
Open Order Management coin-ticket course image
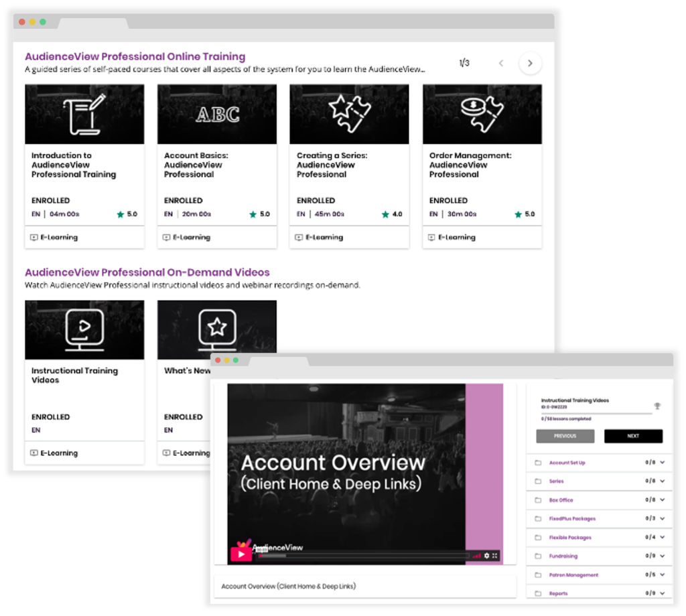(x=482, y=114)
